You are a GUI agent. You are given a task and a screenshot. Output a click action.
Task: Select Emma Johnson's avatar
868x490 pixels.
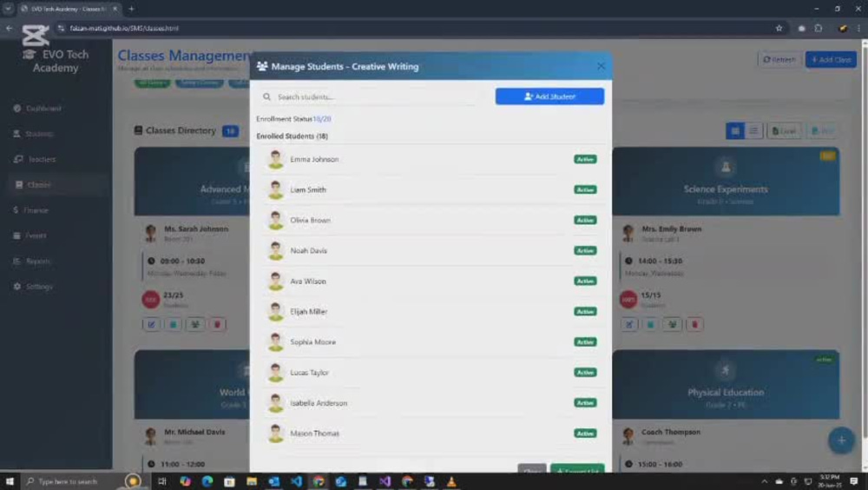click(275, 160)
